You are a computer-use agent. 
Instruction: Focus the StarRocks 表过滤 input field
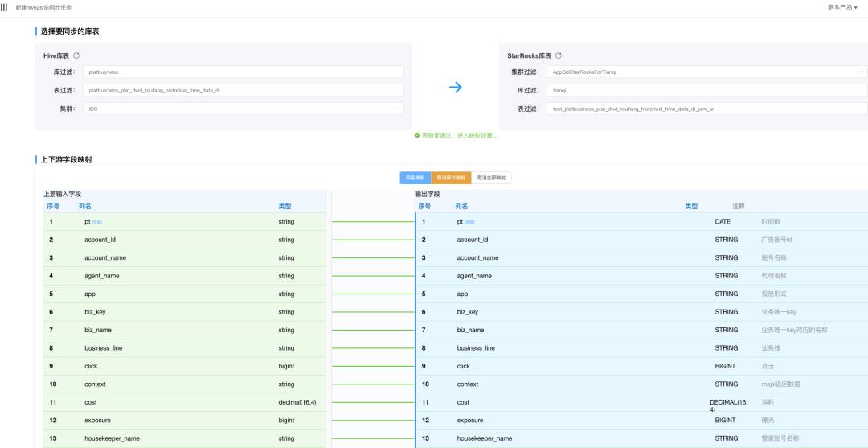click(707, 109)
